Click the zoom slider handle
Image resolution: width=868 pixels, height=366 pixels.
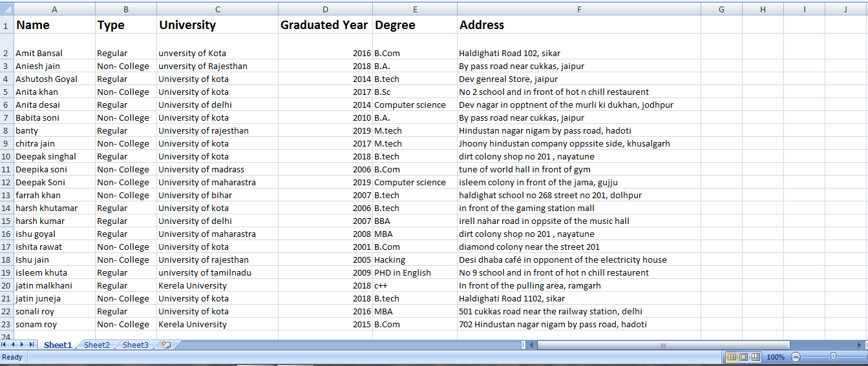[x=833, y=357]
